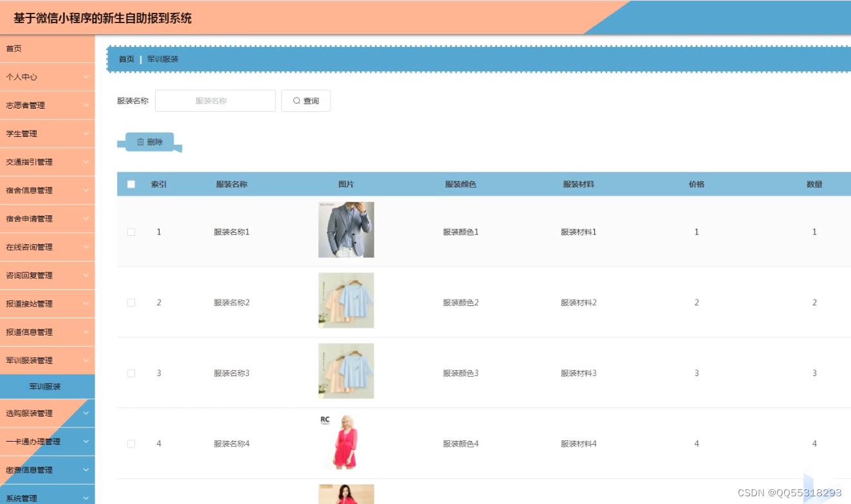Expand the 选购服装管理 sidebar menu
Viewport: 851px width, 504px height.
coord(48,413)
